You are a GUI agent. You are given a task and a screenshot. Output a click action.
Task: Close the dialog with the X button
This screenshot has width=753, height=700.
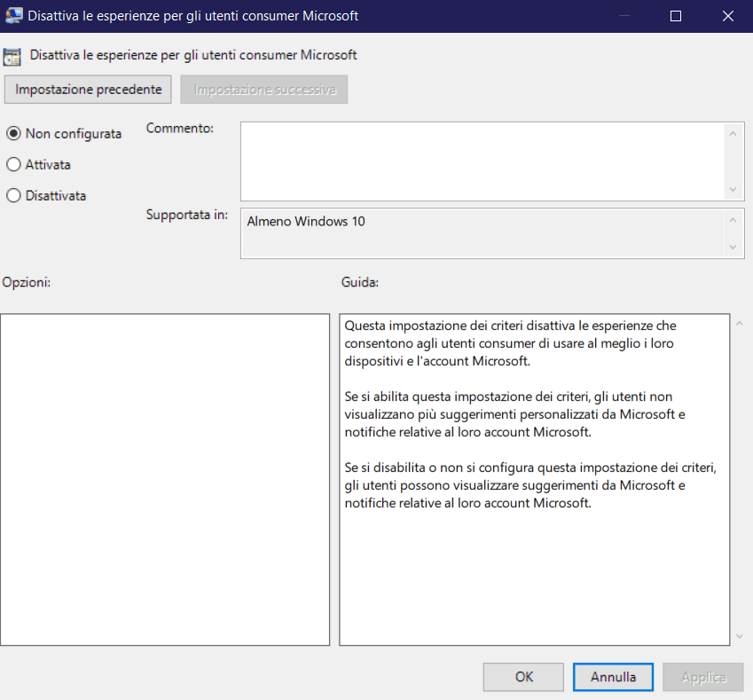point(727,16)
